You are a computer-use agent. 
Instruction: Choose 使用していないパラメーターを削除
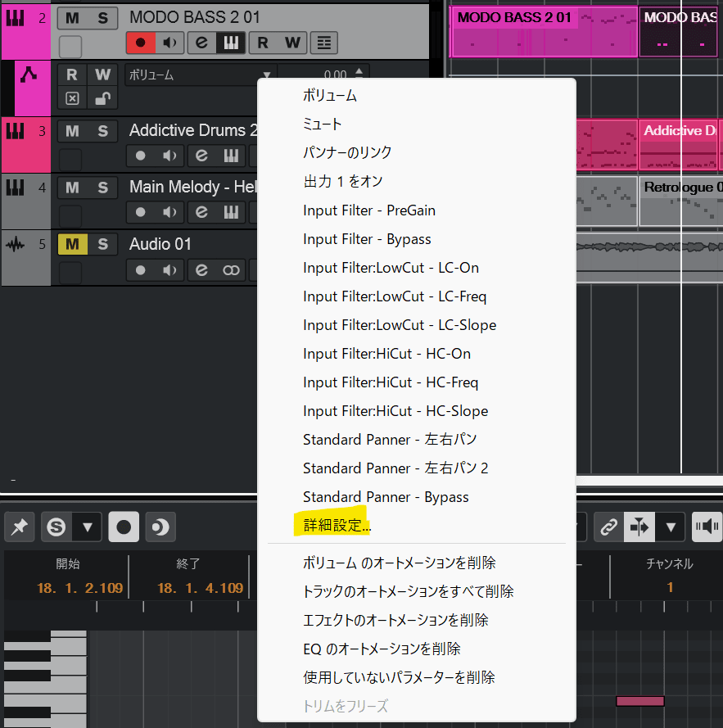[x=417, y=677]
